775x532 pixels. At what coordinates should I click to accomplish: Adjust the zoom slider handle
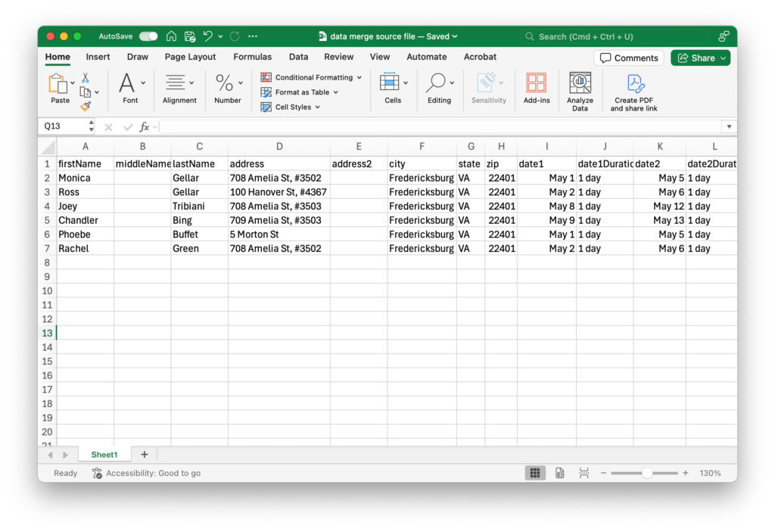(x=647, y=473)
